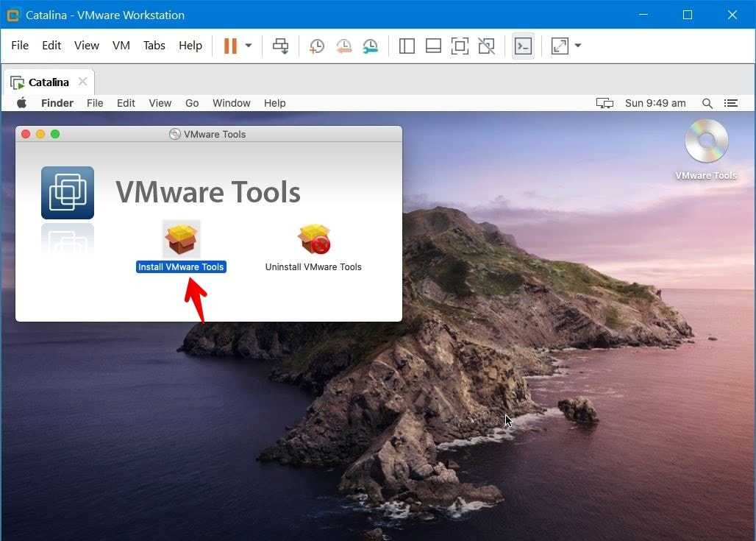The width and height of the screenshot is (756, 541).
Task: Open the Finder menu
Action: point(57,103)
